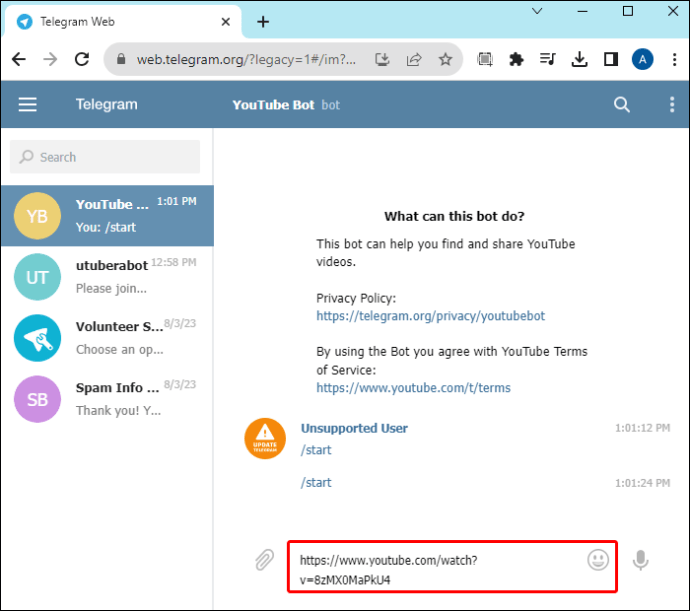The image size is (690, 611).
Task: Open the chat options three-dot menu
Action: [x=671, y=105]
